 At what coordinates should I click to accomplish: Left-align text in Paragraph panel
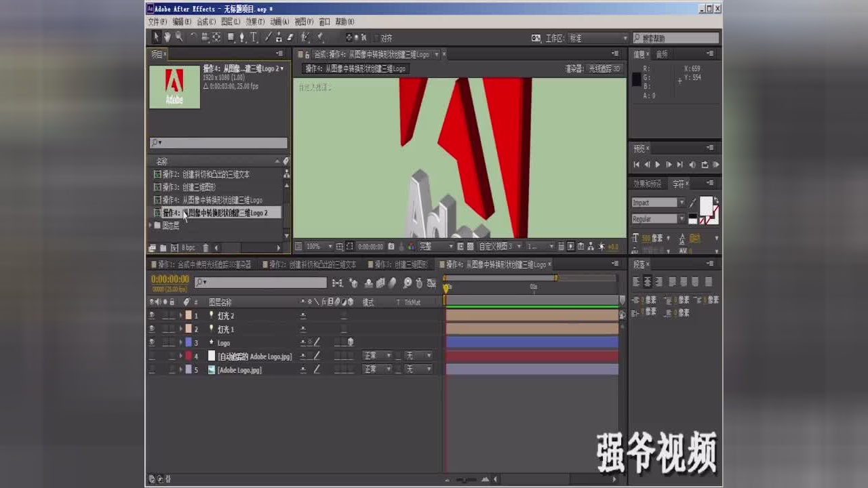tap(636, 282)
